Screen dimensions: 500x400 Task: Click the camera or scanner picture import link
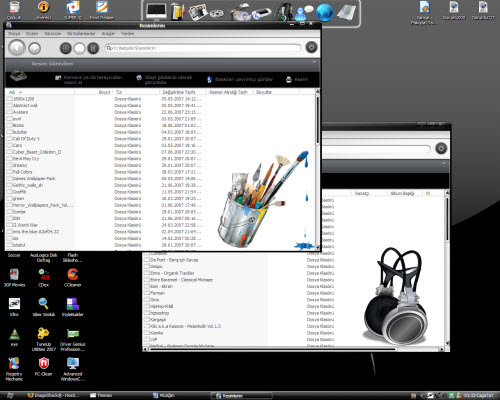[x=89, y=79]
